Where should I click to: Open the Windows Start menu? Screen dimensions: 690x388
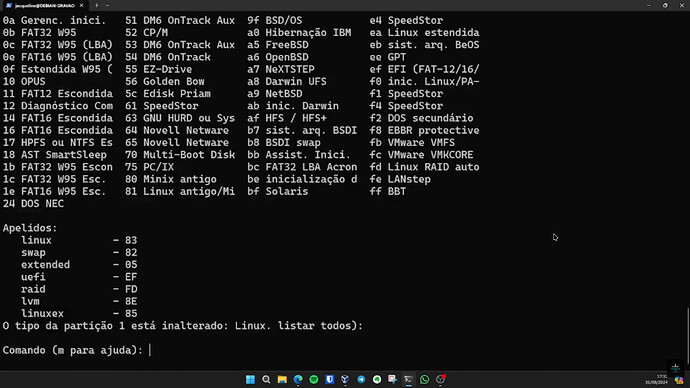click(x=250, y=379)
